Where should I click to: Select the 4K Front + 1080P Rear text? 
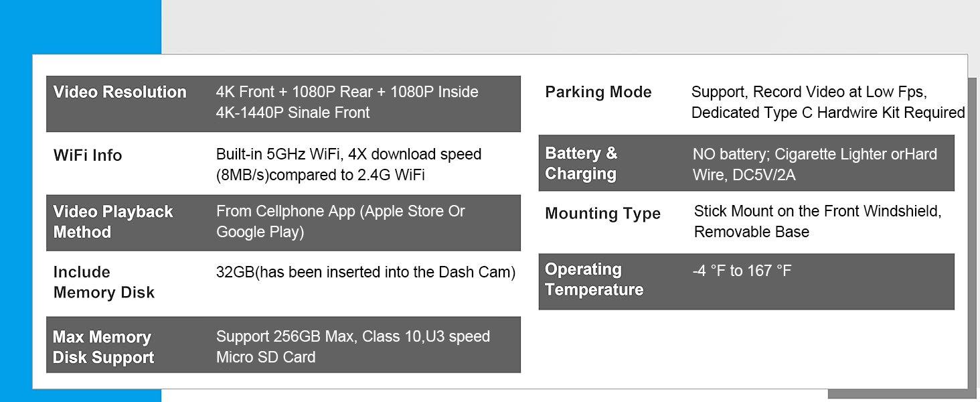tap(347, 92)
